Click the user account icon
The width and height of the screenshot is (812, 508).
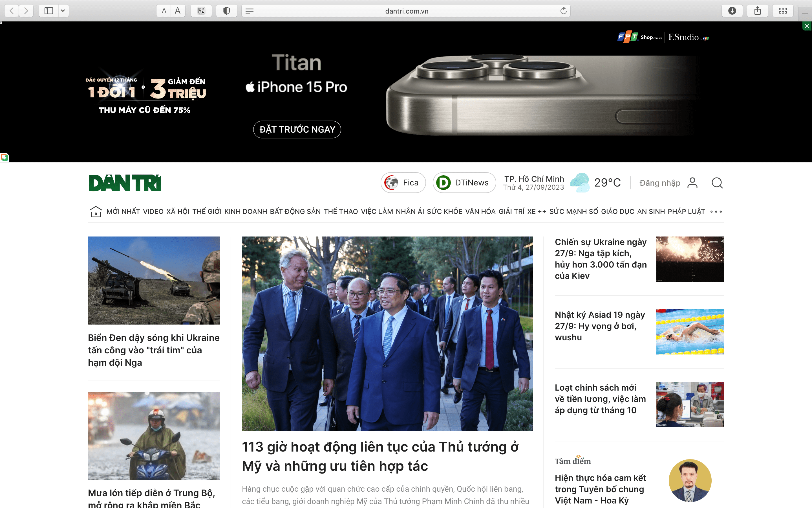point(692,183)
